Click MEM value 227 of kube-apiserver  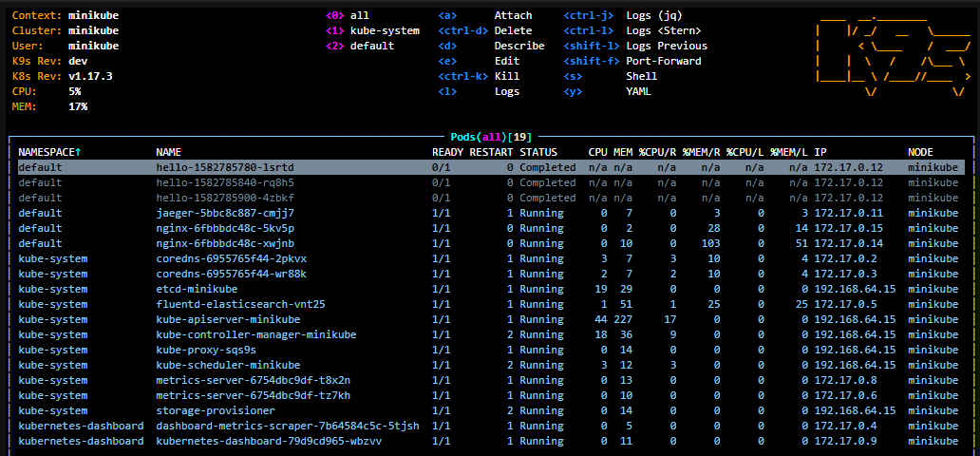click(623, 319)
